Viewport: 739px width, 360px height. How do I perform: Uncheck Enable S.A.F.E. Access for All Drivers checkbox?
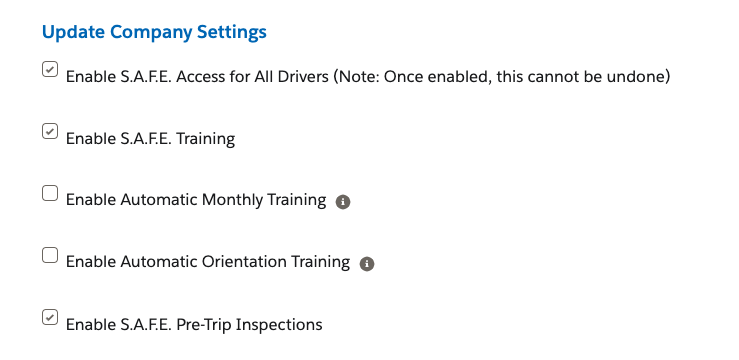click(x=50, y=69)
